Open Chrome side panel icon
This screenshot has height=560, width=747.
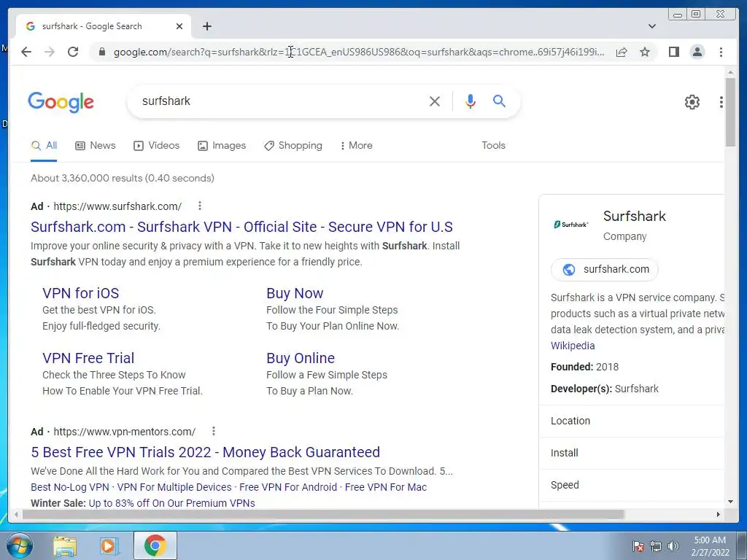[x=673, y=52]
